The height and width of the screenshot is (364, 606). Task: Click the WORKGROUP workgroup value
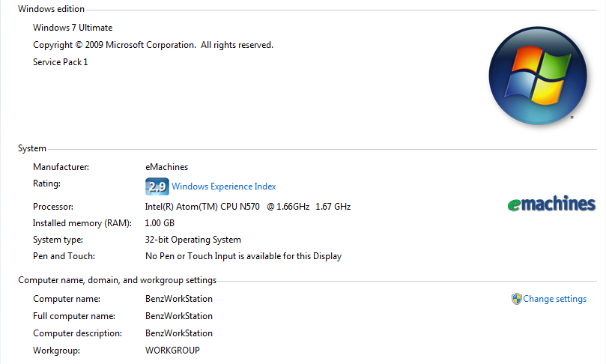172,351
